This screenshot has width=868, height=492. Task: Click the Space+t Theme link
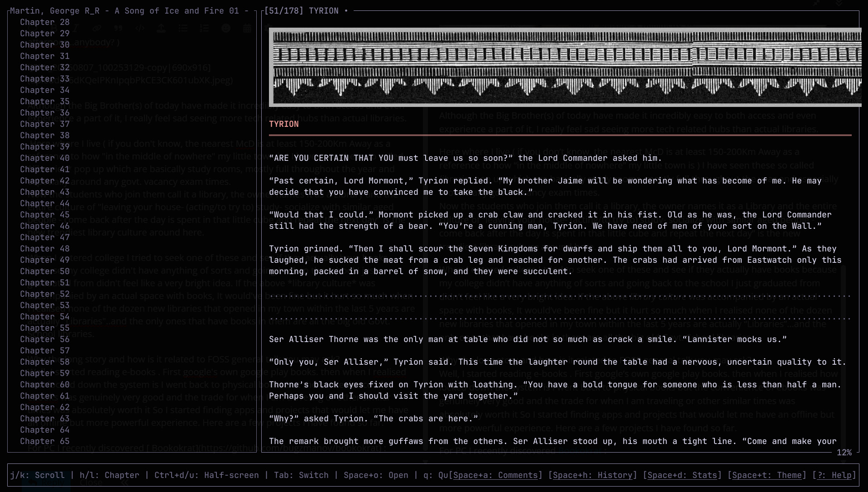pyautogui.click(x=767, y=475)
